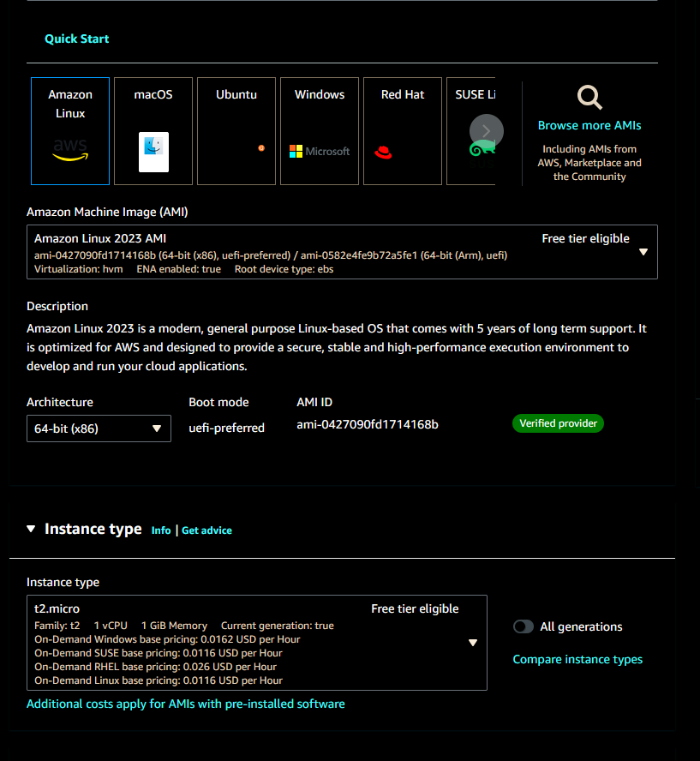700x761 pixels.
Task: Open Additional costs for pre-installed software link
Action: pyautogui.click(x=185, y=704)
